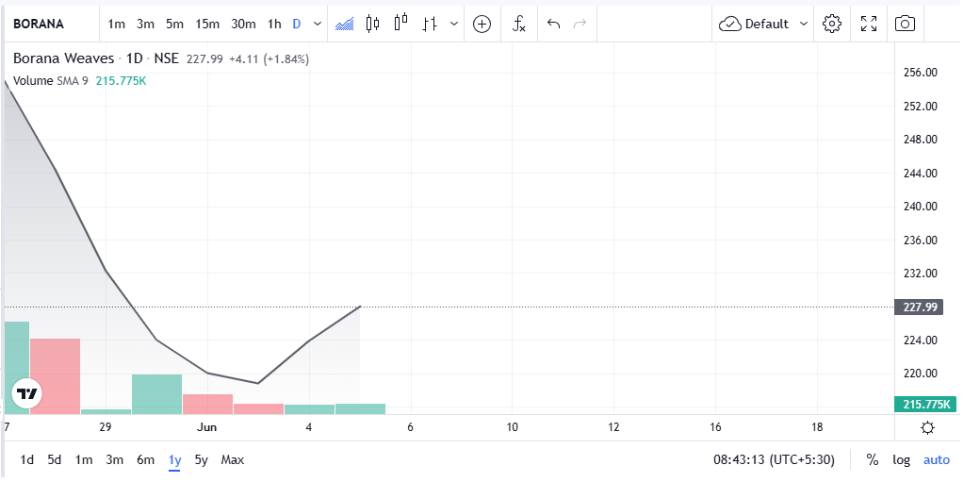Select the 30m interval

click(x=243, y=24)
